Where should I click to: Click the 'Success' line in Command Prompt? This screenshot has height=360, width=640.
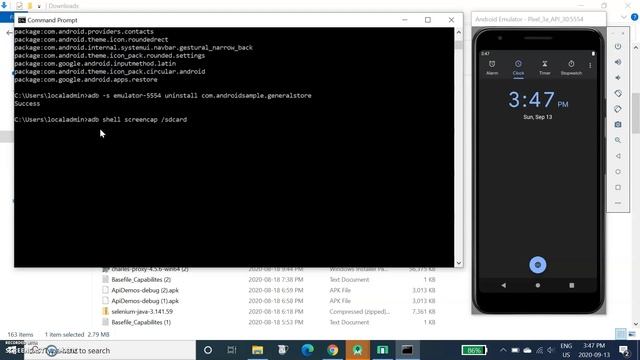pyautogui.click(x=27, y=104)
